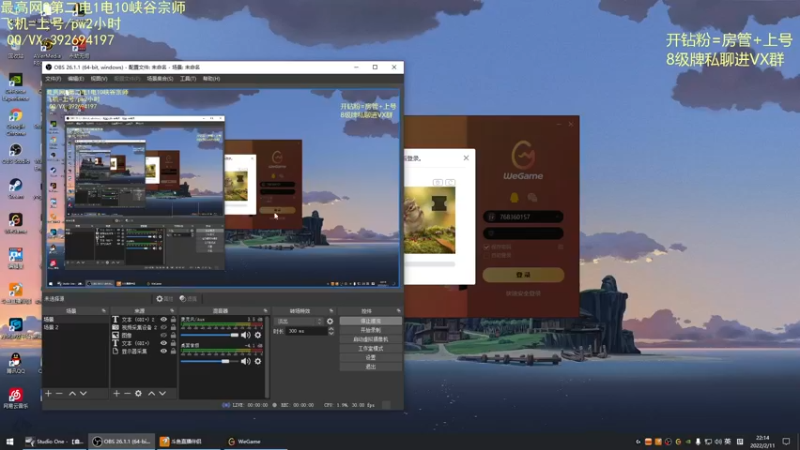Open transition properties gear icon
The width and height of the screenshot is (800, 450).
tap(330, 321)
